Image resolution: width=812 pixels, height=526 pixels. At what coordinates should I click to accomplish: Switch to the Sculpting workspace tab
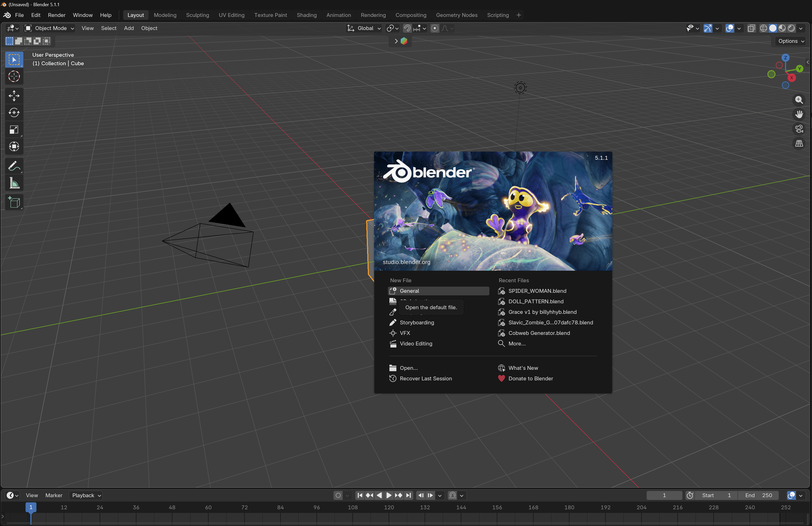click(198, 15)
